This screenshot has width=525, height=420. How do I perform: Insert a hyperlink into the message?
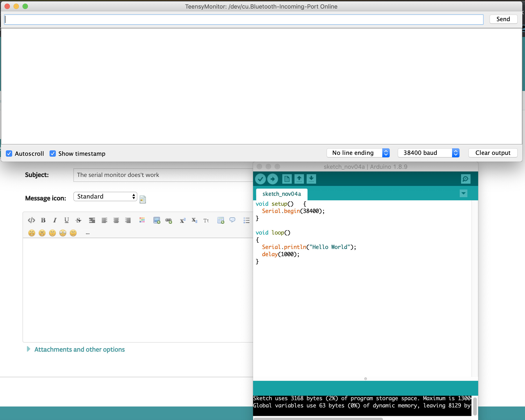(169, 220)
